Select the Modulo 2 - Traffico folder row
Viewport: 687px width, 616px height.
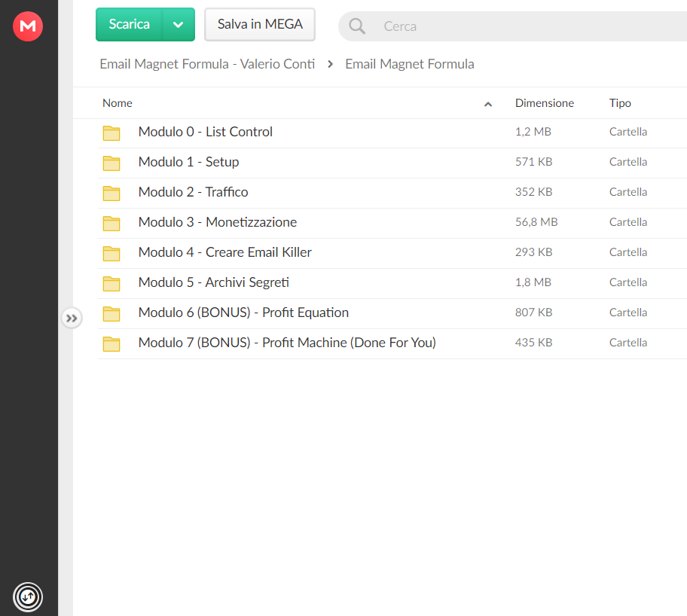392,193
